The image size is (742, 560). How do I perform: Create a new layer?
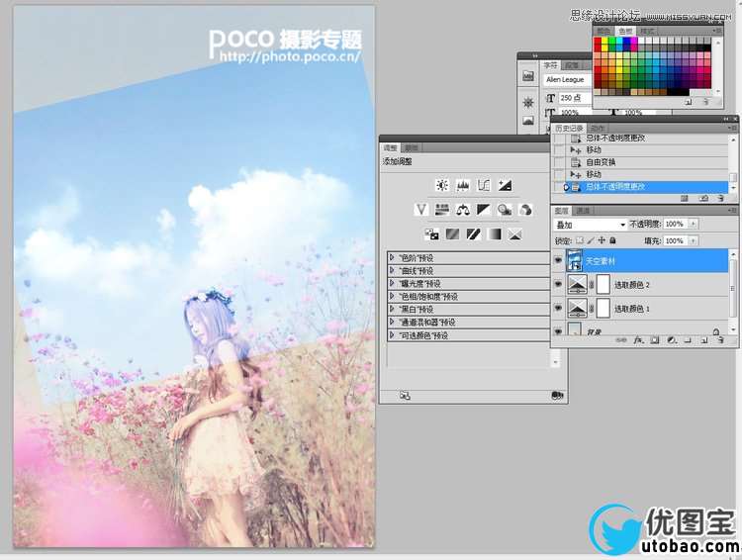[704, 340]
